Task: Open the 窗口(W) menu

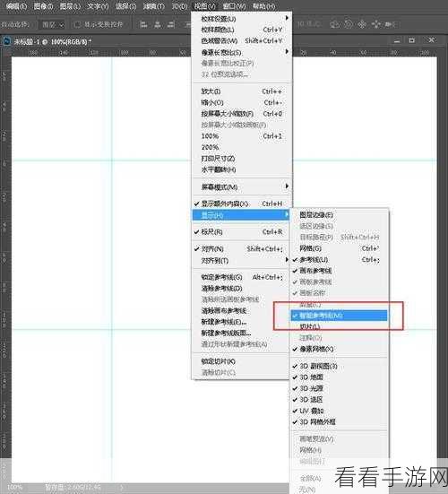Action: (235, 6)
